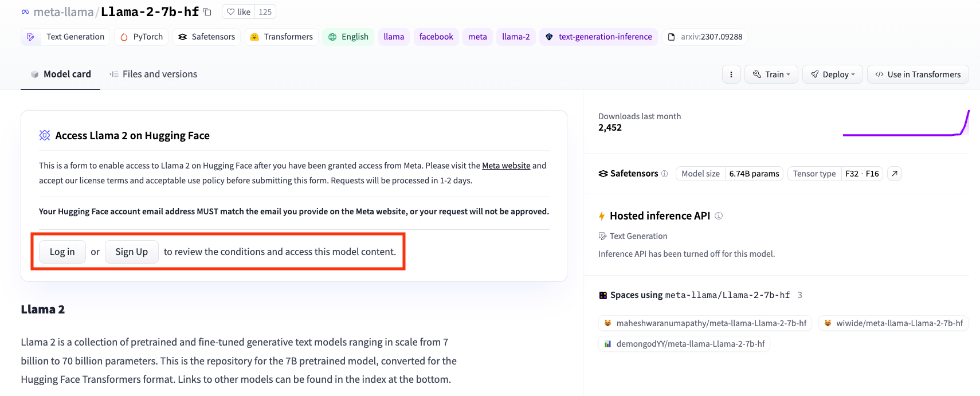The image size is (980, 396).
Task: Switch to Files and versions tab
Action: [153, 74]
